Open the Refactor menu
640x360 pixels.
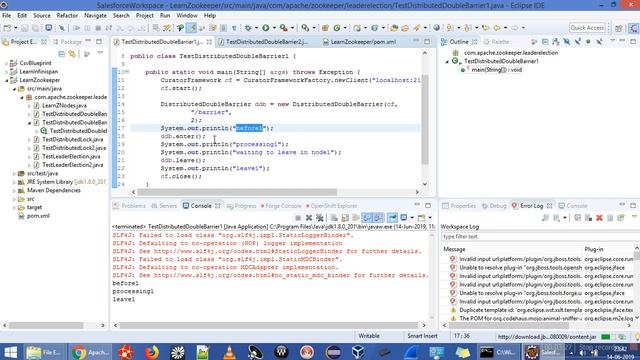click(x=67, y=16)
